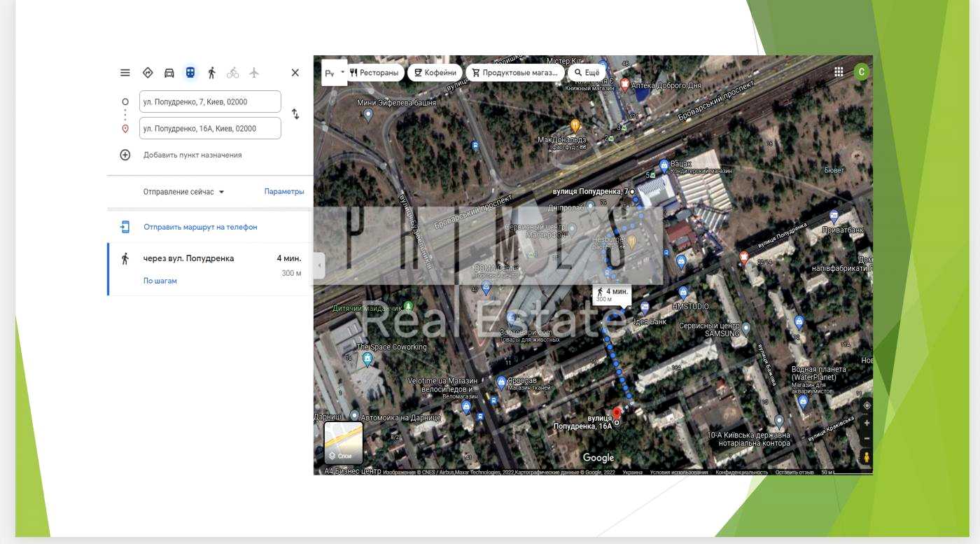Click the red destination pin Попудренка 16А

pyautogui.click(x=617, y=414)
